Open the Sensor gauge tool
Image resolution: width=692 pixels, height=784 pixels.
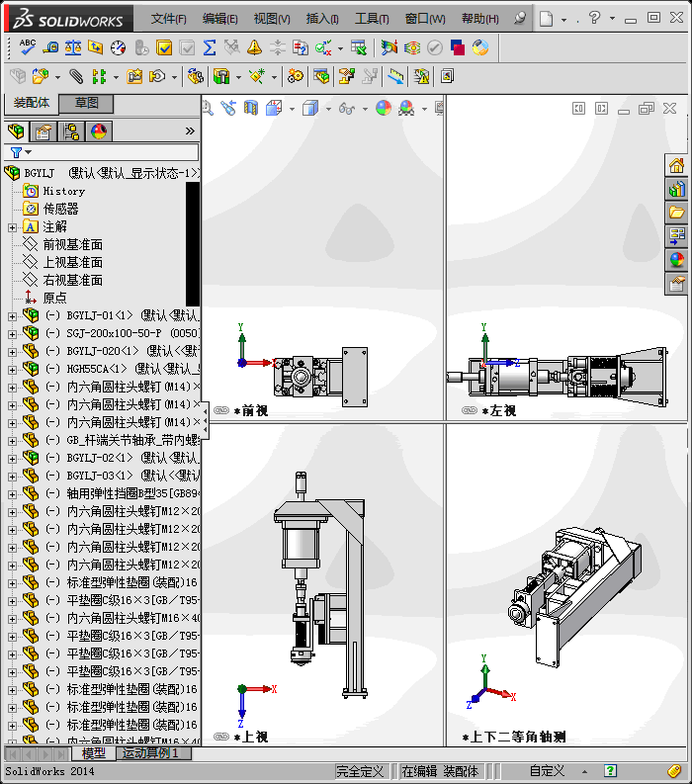click(119, 47)
